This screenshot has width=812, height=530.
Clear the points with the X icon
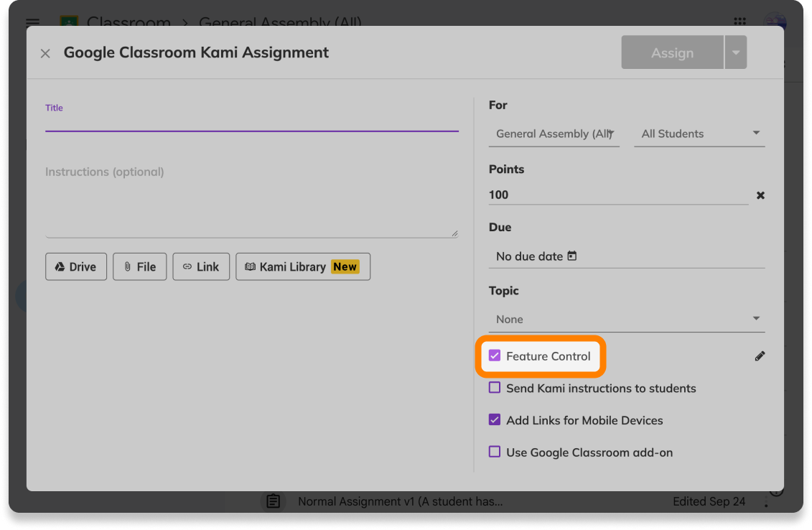coord(760,195)
